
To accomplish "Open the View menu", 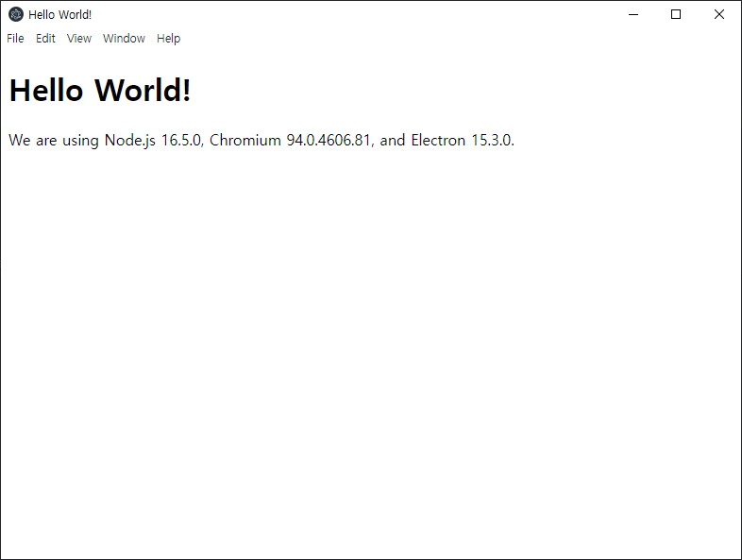I will point(79,39).
